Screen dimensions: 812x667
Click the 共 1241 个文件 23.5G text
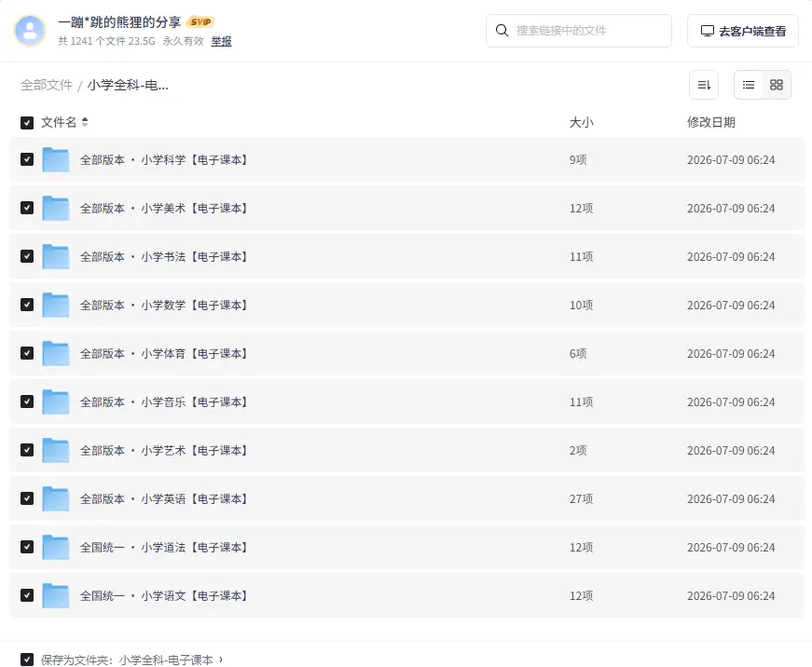[x=106, y=41]
